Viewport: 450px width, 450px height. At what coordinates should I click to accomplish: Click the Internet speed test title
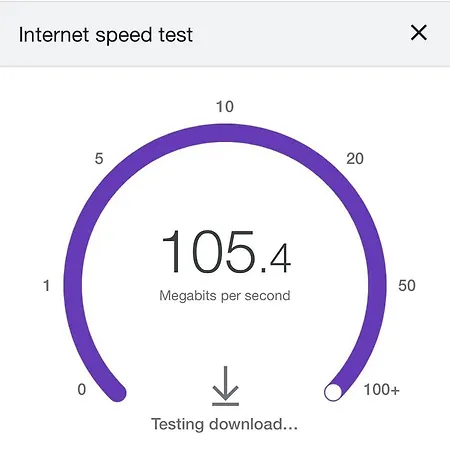106,35
